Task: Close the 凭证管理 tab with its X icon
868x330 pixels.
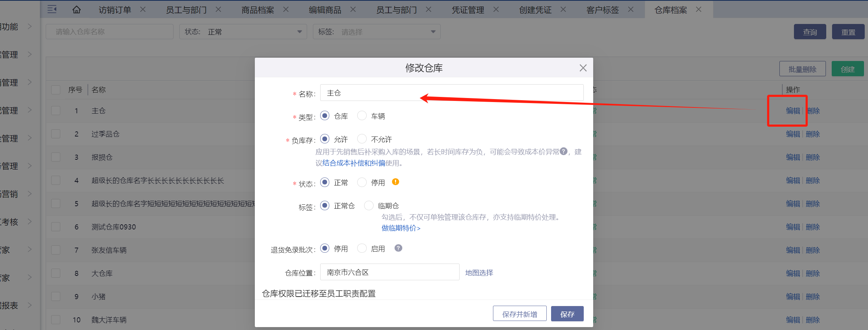Action: [x=496, y=10]
